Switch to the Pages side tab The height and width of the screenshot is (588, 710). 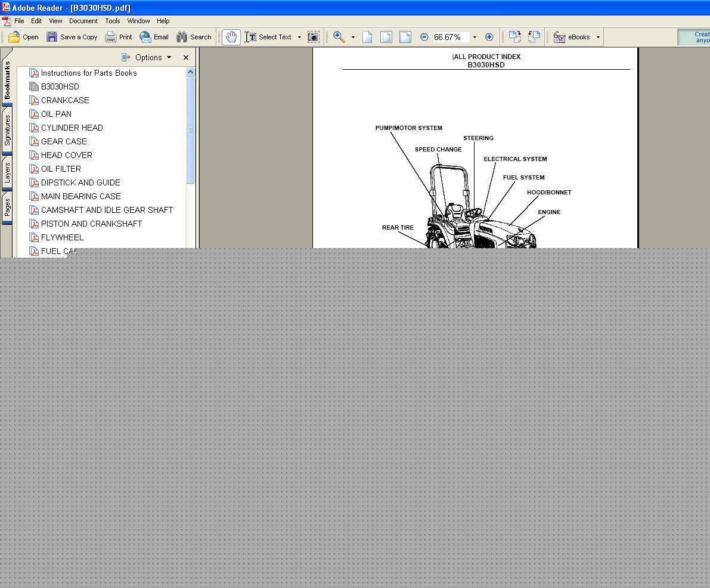pyautogui.click(x=7, y=208)
